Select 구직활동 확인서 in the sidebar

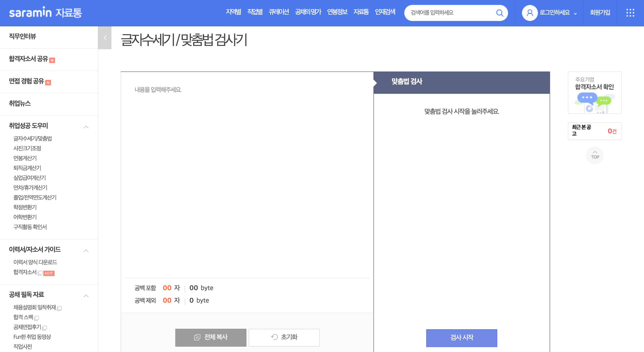30,227
